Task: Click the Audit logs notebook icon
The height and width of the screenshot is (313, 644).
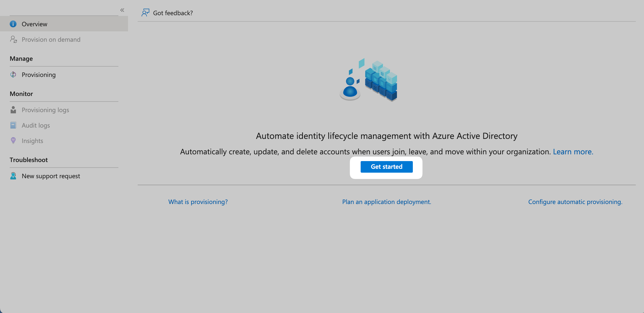Action: [x=13, y=125]
